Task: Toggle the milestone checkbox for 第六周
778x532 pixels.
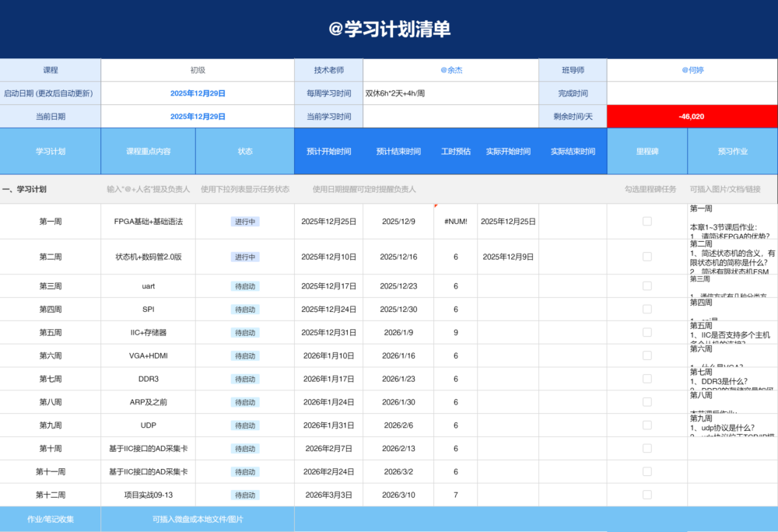Action: [647, 355]
